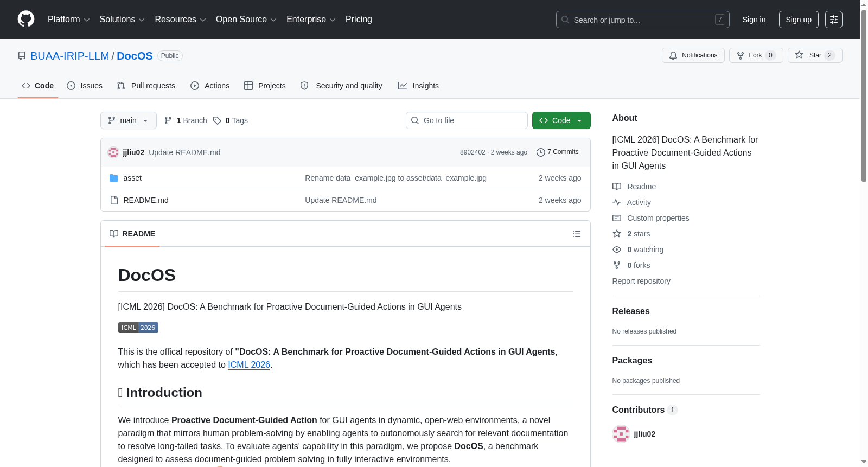Click the branch icon next to 1 Branch
The width and height of the screenshot is (868, 467).
pos(168,120)
